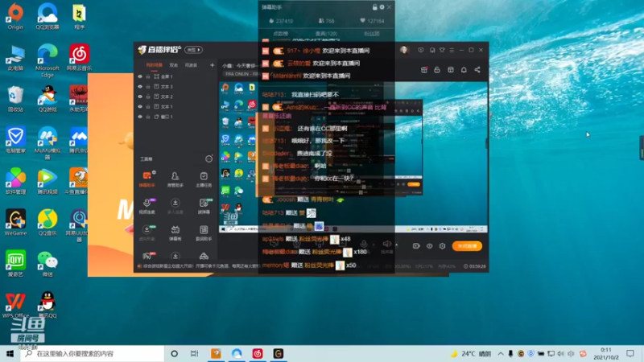Click the scrolling announcement at window bottom
This screenshot has height=362, width=644.
(198, 266)
